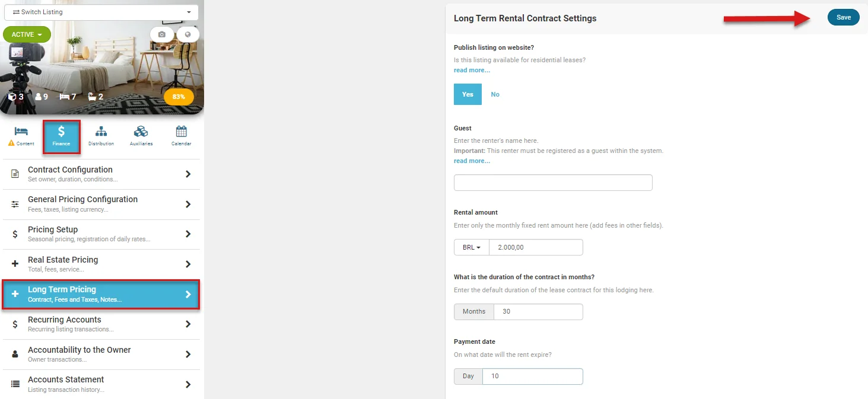Viewport: 868px width, 399px height.
Task: Click the globe icon on listing image
Action: [x=188, y=34]
